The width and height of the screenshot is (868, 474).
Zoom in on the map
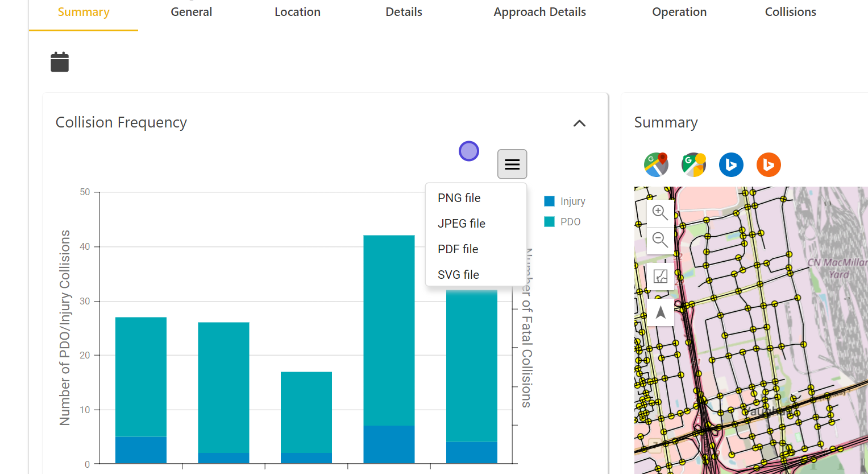pos(660,212)
